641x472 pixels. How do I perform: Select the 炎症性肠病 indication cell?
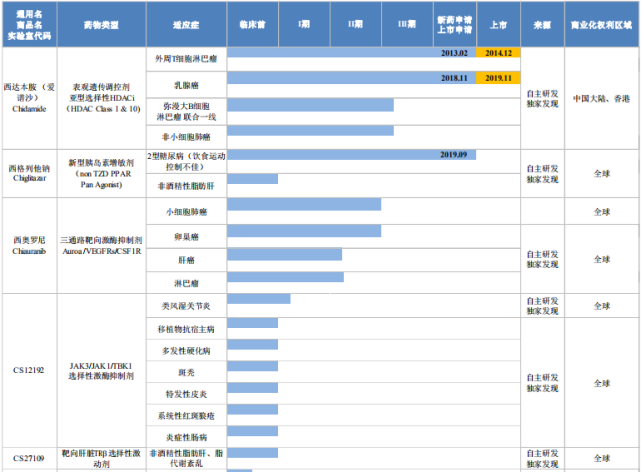pyautogui.click(x=186, y=437)
